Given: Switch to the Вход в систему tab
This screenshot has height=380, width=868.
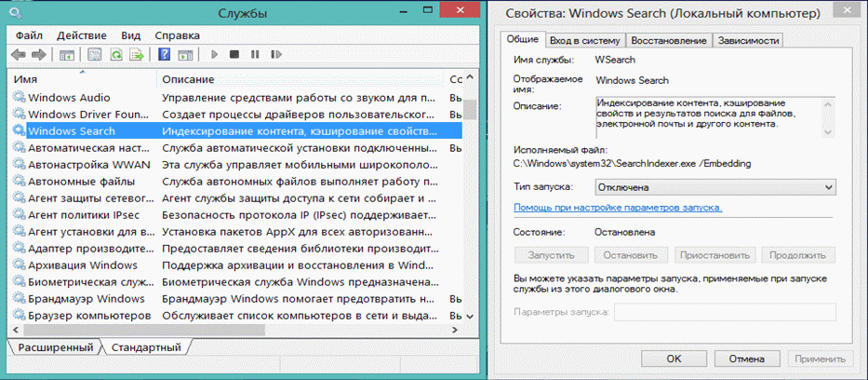Looking at the screenshot, I should (x=585, y=40).
